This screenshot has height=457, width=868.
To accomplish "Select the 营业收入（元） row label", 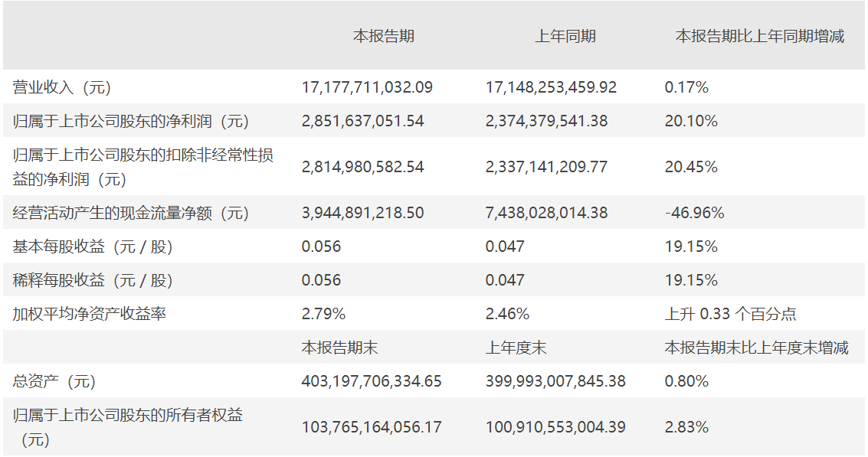I will [x=62, y=87].
